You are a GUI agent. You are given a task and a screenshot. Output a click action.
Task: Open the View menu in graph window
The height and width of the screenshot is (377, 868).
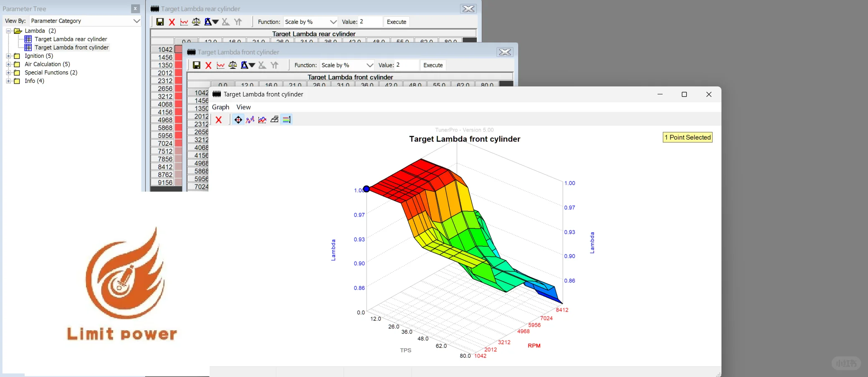pyautogui.click(x=243, y=107)
